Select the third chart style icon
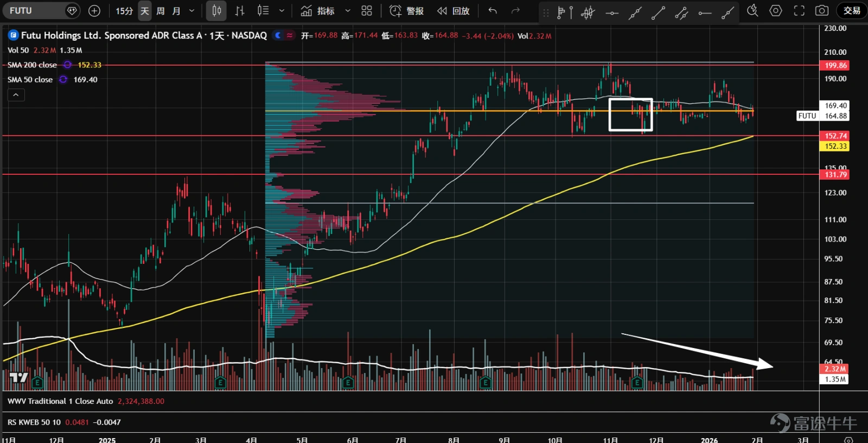The width and height of the screenshot is (868, 443). (x=263, y=11)
